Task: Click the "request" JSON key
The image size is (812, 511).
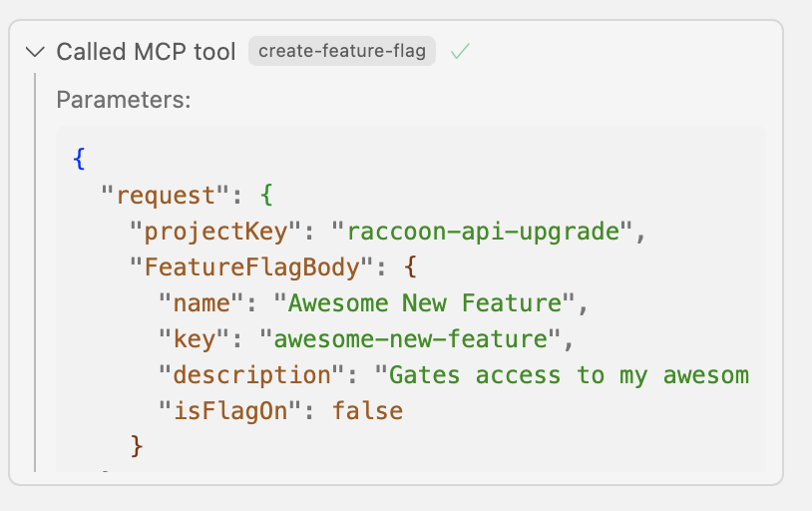Action: [x=159, y=196]
